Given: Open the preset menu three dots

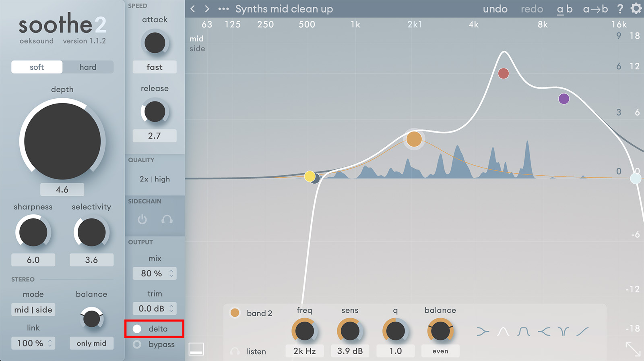Looking at the screenshot, I should [x=223, y=9].
